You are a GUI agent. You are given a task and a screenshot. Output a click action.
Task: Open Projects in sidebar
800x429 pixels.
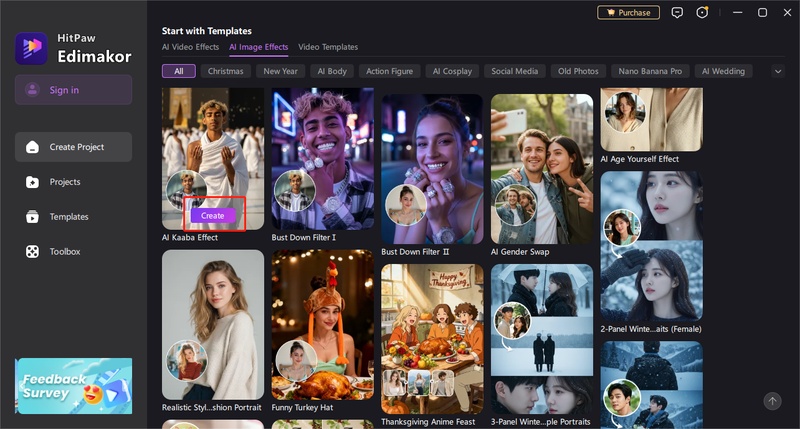click(73, 182)
